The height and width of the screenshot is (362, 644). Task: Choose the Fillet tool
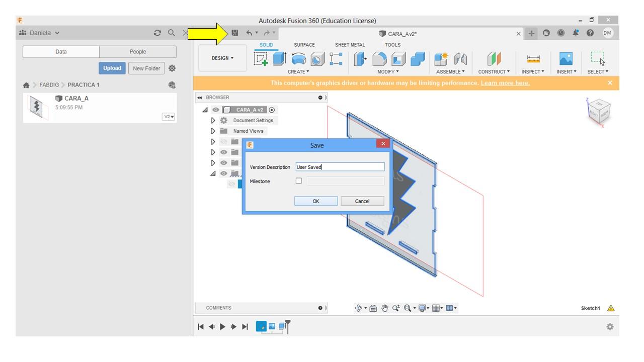click(x=380, y=59)
